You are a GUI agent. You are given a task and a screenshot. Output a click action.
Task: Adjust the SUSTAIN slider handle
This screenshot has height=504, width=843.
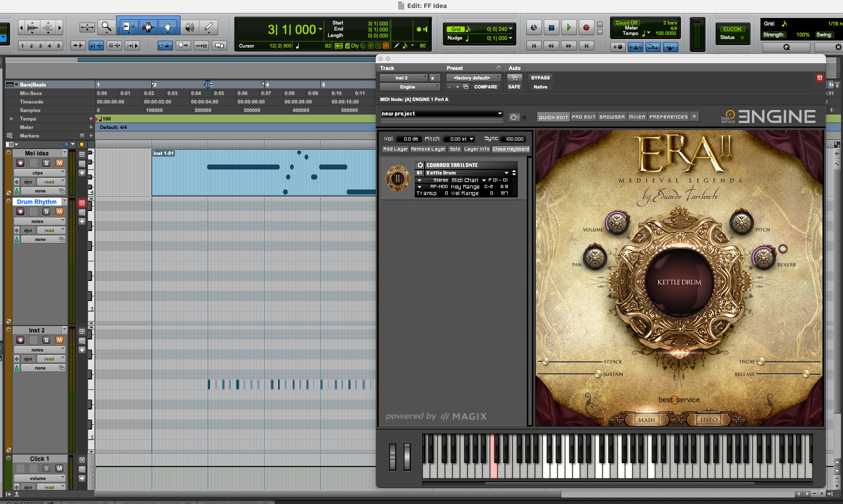(x=598, y=373)
